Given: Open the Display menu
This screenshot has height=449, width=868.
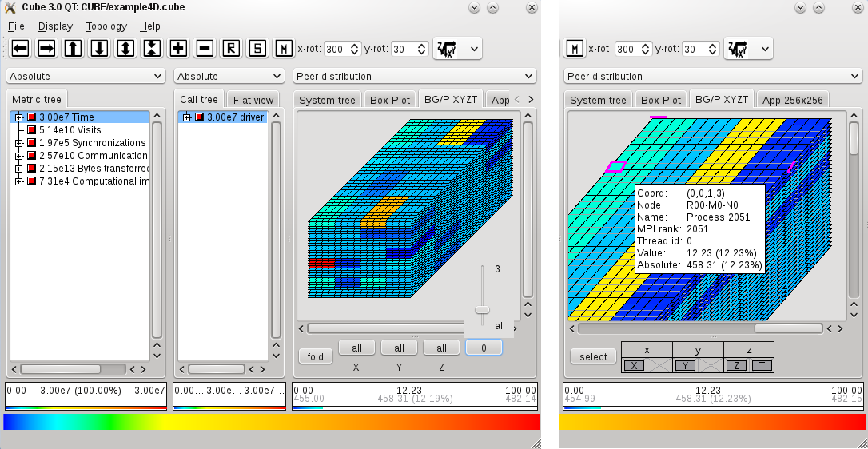Looking at the screenshot, I should click(x=55, y=26).
